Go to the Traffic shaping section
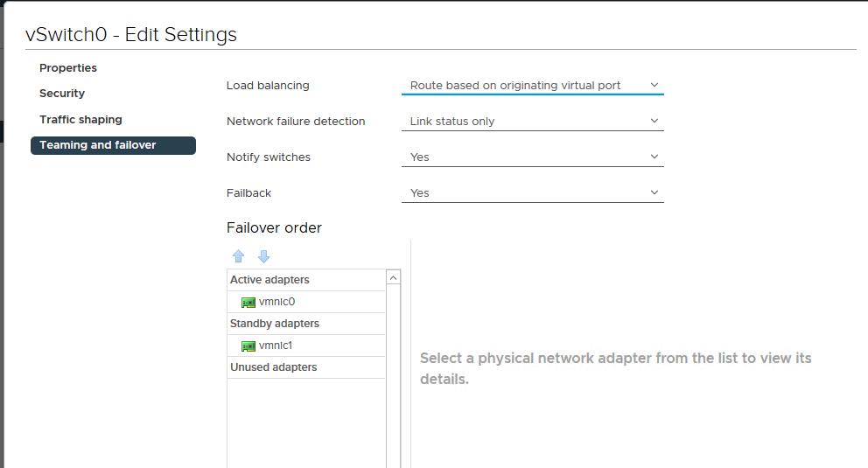The height and width of the screenshot is (468, 868). (80, 120)
